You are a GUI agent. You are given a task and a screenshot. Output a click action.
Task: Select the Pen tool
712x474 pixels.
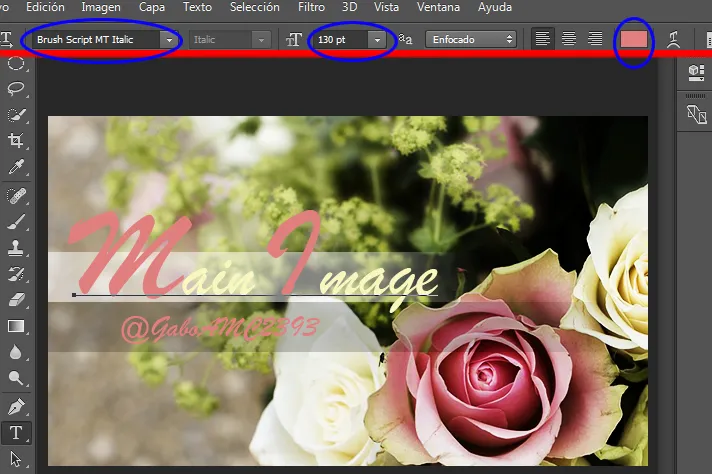coord(16,406)
